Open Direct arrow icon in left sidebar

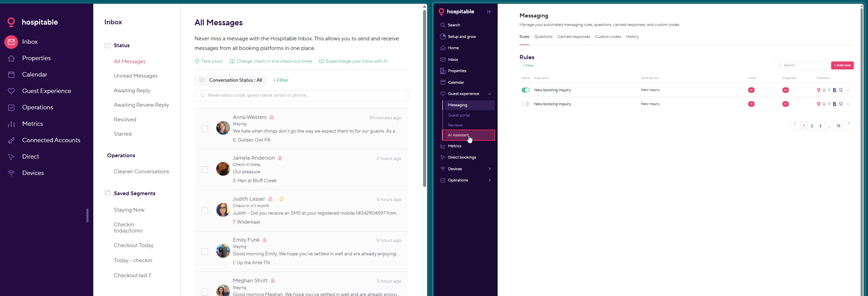(11, 157)
